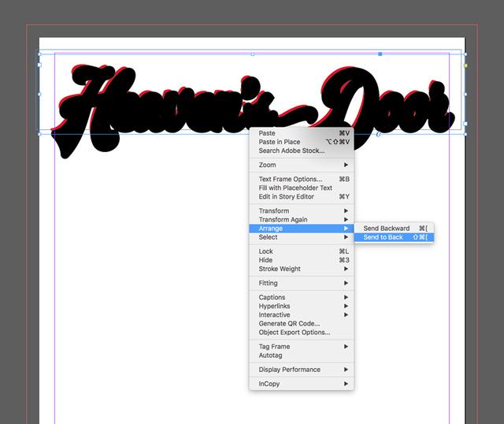Choose Fill with Placeholder Text
Image resolution: width=504 pixels, height=424 pixels.
click(302, 188)
